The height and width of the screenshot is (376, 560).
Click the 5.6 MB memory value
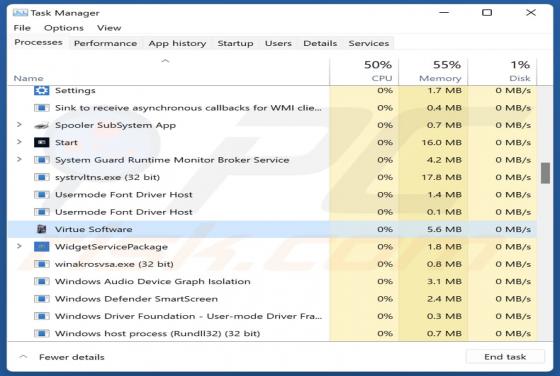click(x=444, y=229)
